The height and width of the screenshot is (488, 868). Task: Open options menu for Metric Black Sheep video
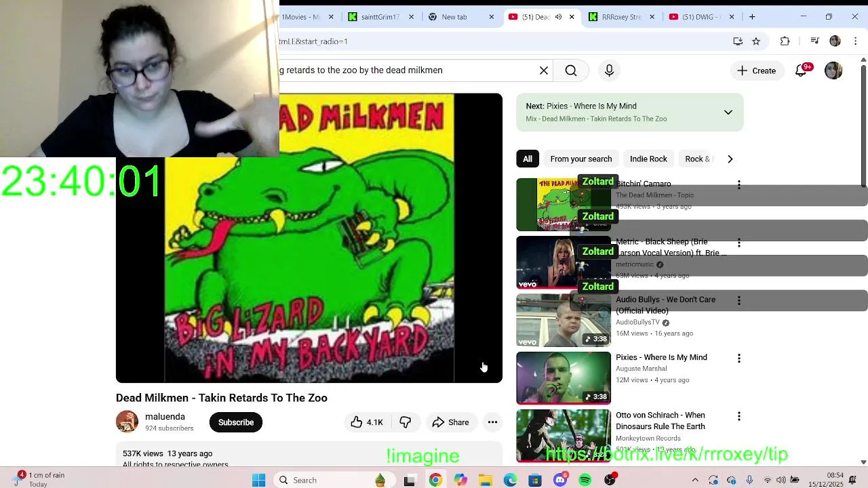[739, 243]
